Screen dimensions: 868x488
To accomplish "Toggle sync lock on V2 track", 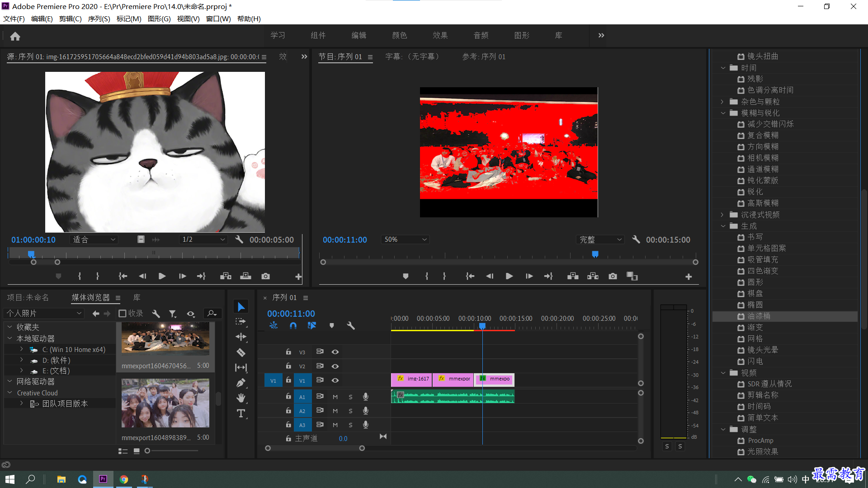I will coord(320,366).
